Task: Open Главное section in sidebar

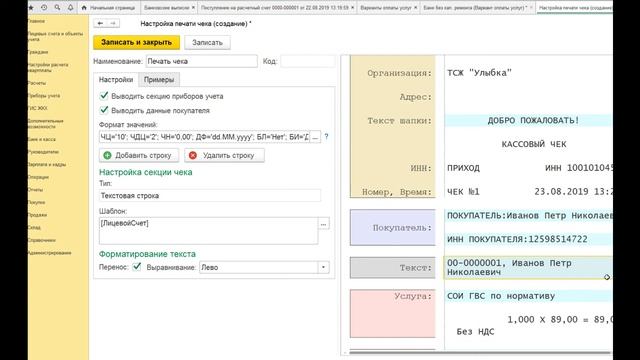Action: (37, 21)
